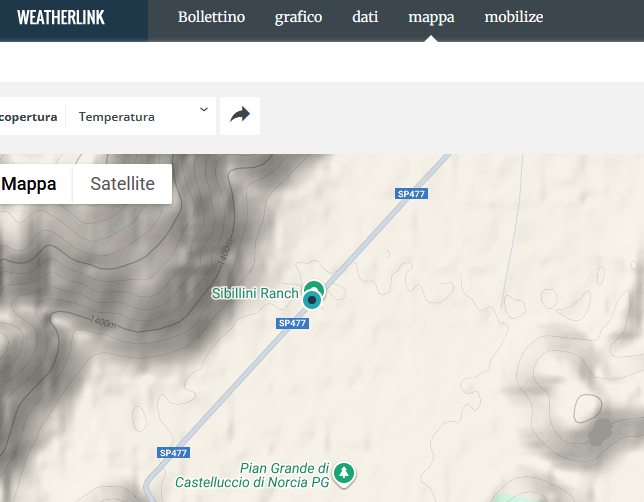Viewport: 644px width, 502px height.
Task: Click the middle SP477 road badge
Action: pos(292,323)
